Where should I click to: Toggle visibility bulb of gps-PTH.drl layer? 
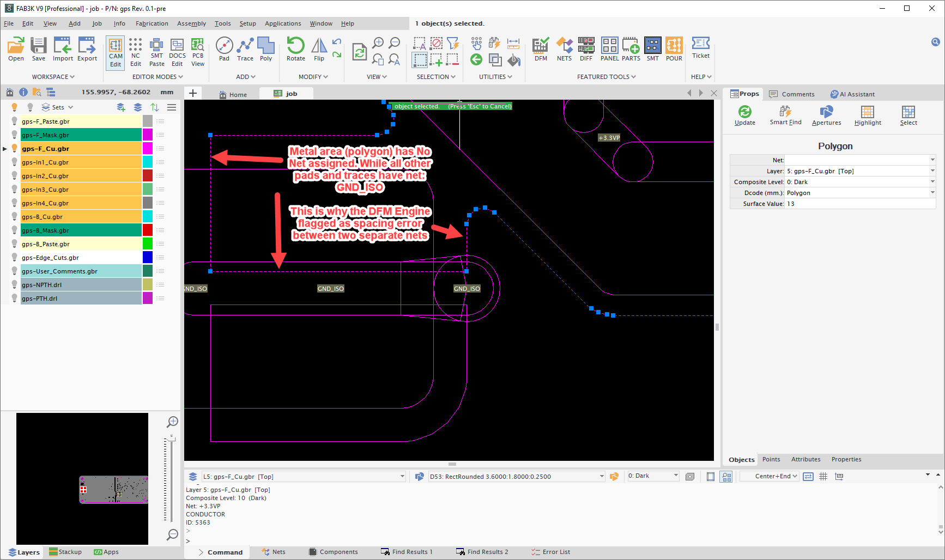[x=15, y=298]
